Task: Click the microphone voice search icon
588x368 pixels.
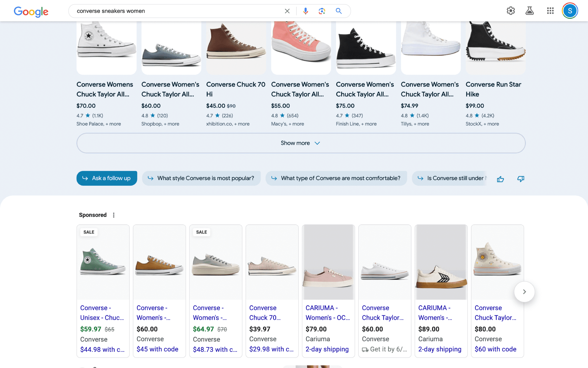Action: tap(305, 11)
